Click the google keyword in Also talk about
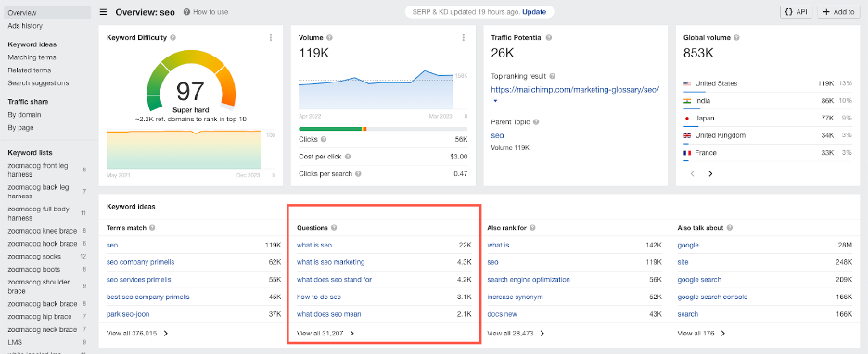This screenshot has height=354, width=868. pos(688,245)
